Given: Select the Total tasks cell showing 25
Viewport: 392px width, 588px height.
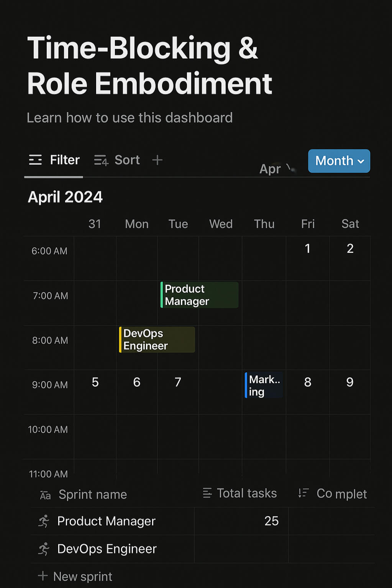Looking at the screenshot, I should 241,521.
